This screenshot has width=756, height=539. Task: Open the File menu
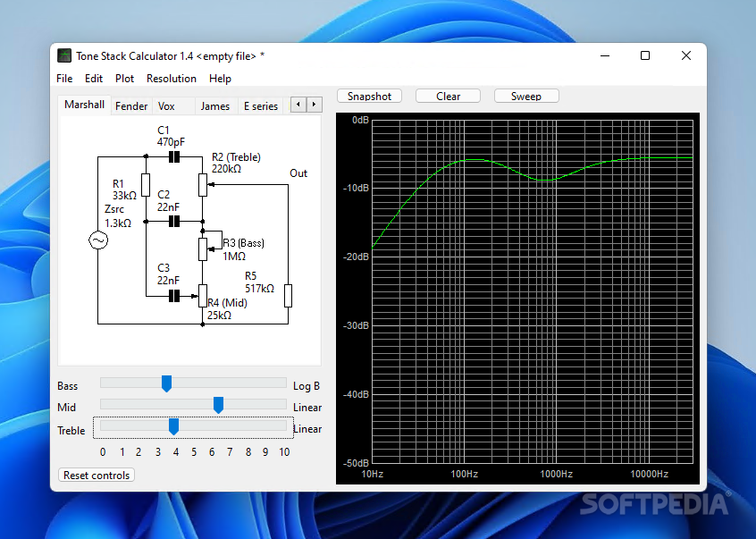64,79
